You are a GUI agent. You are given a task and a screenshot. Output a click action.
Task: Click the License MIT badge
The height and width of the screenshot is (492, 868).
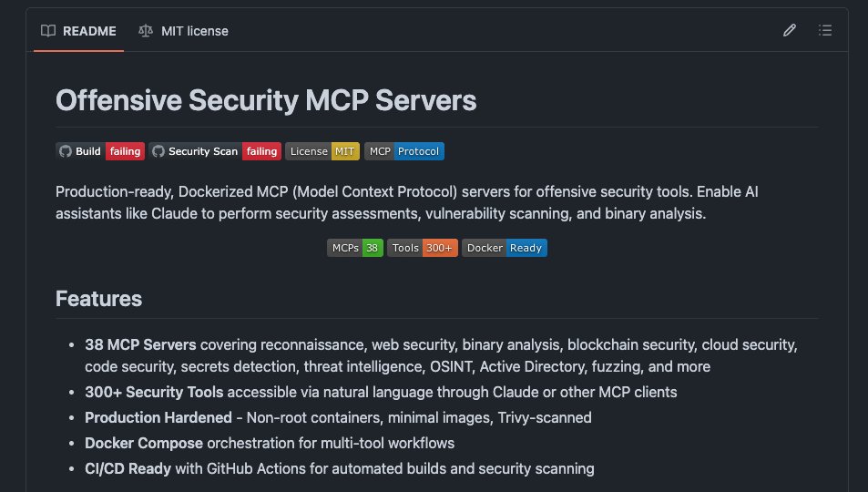pyautogui.click(x=322, y=151)
